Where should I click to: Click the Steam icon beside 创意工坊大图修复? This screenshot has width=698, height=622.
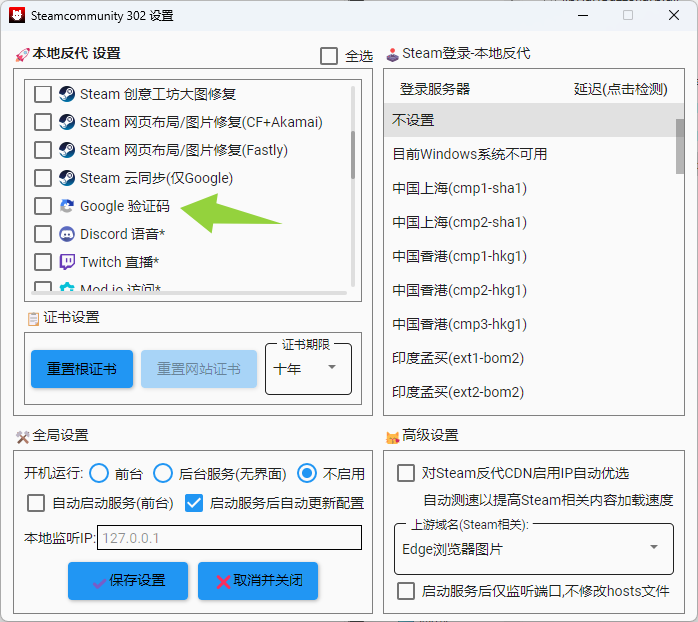click(67, 94)
